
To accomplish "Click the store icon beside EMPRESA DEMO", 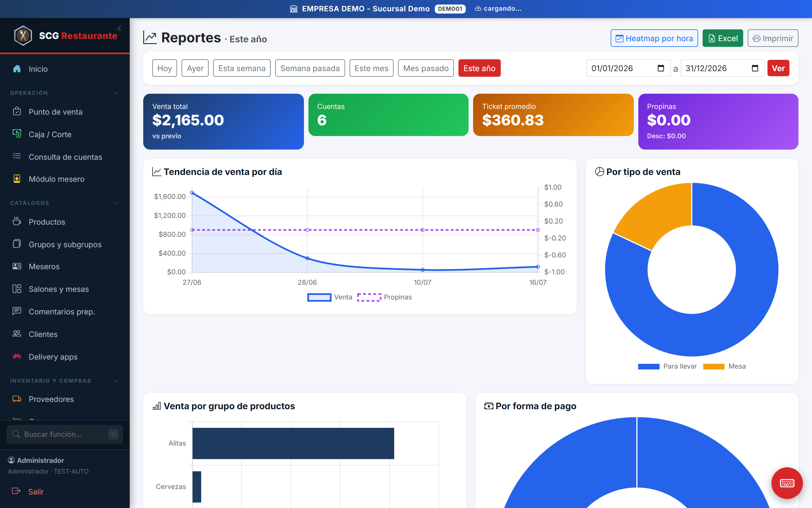I will (294, 9).
